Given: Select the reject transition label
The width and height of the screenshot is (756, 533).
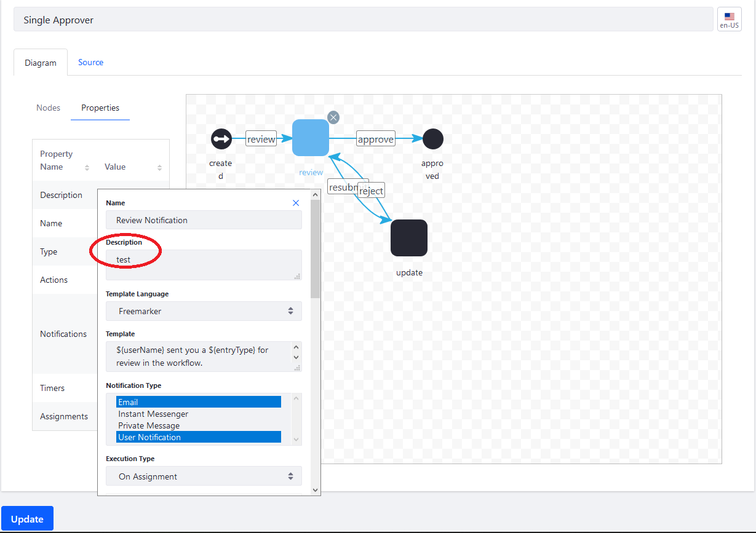Looking at the screenshot, I should pos(371,191).
